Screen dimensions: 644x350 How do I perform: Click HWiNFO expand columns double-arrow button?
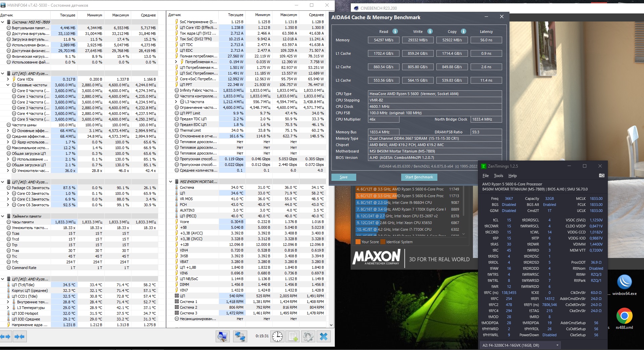point(6,336)
